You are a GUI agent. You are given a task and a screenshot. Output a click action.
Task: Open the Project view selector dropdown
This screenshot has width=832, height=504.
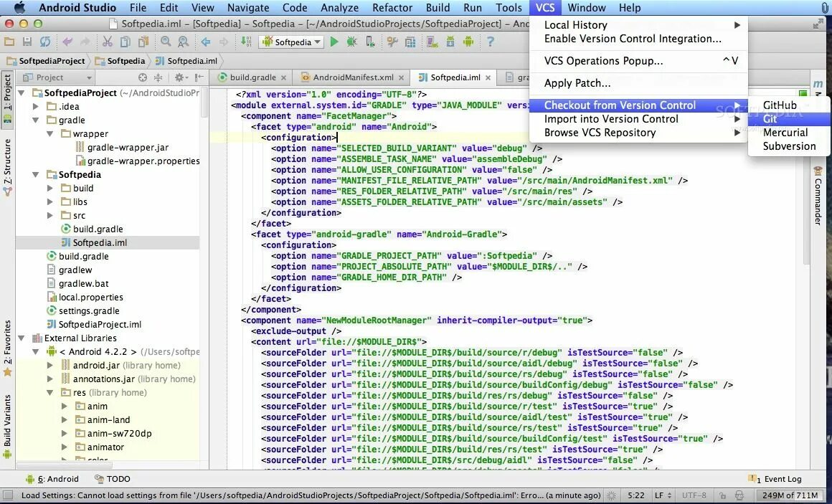pyautogui.click(x=57, y=77)
